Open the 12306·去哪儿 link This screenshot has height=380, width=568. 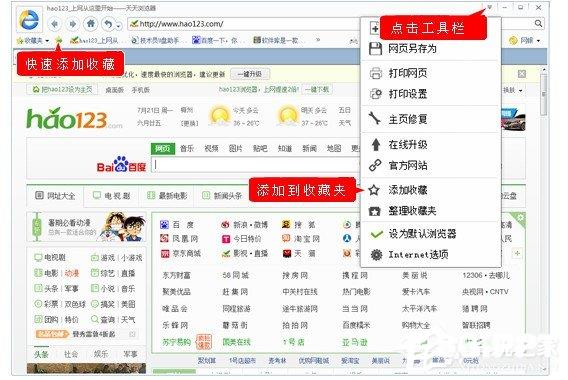(x=486, y=275)
